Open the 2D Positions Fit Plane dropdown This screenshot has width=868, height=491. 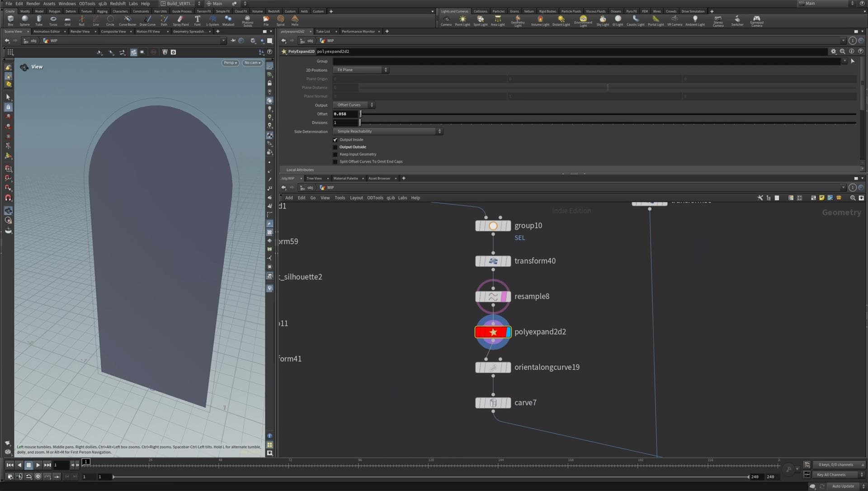click(361, 70)
